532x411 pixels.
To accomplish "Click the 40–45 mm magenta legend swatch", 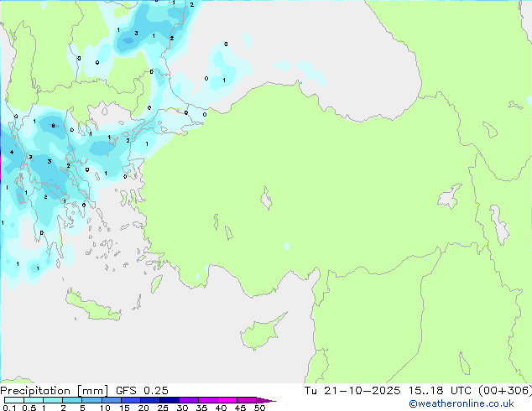I will click(x=227, y=400).
